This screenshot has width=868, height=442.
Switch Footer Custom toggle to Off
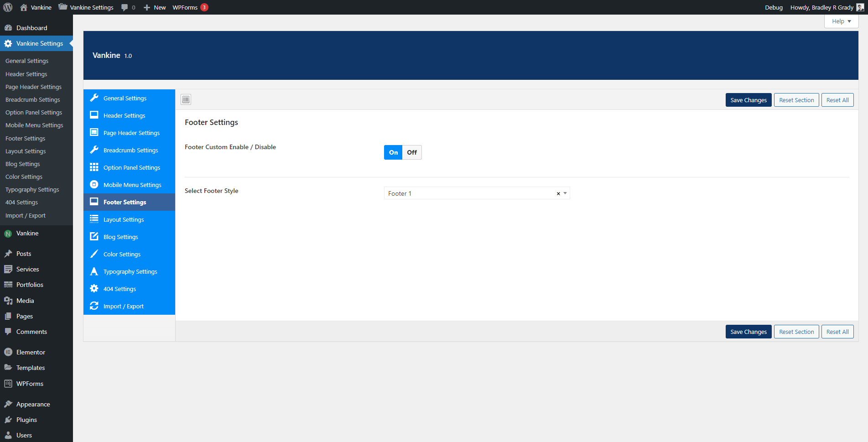(x=412, y=152)
